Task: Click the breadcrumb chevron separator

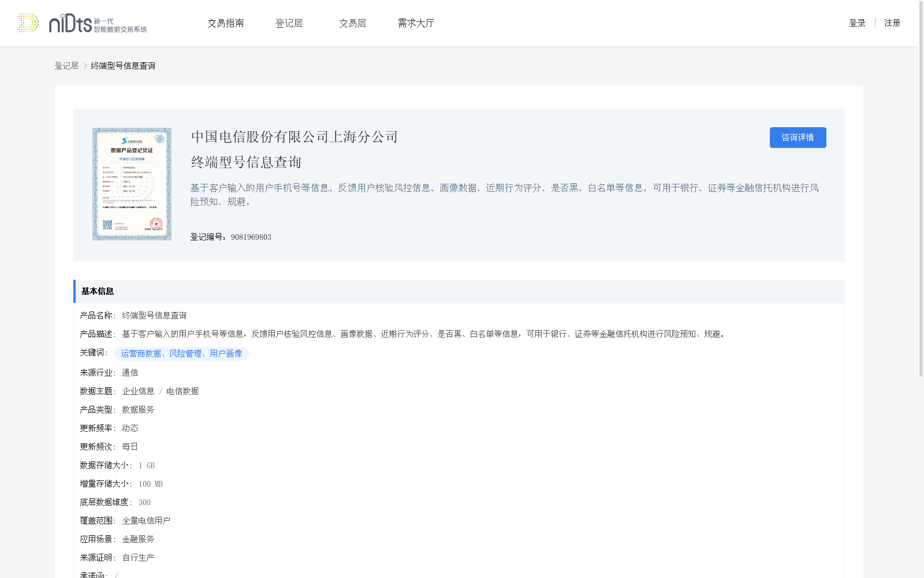Action: (85, 66)
